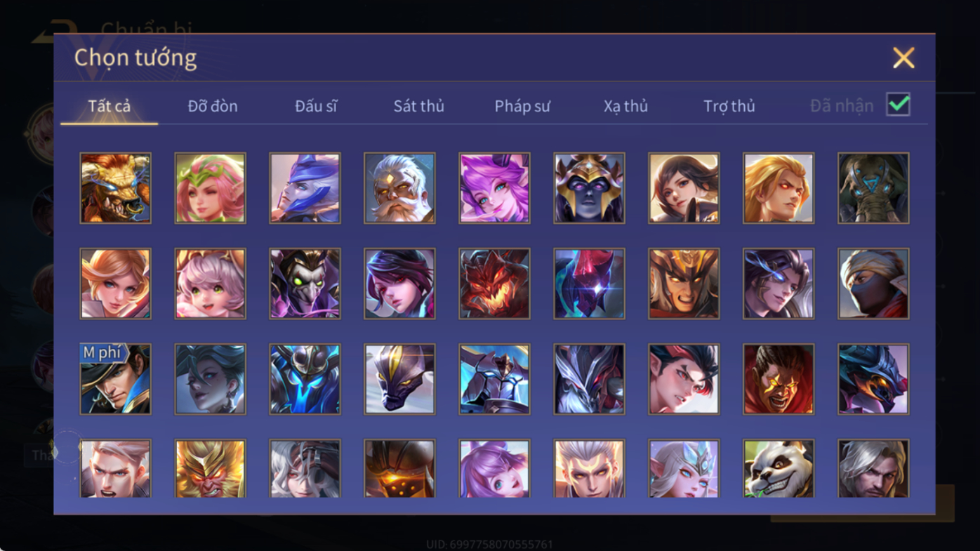Switch to 'Trợ thủ' tab

[x=729, y=107]
